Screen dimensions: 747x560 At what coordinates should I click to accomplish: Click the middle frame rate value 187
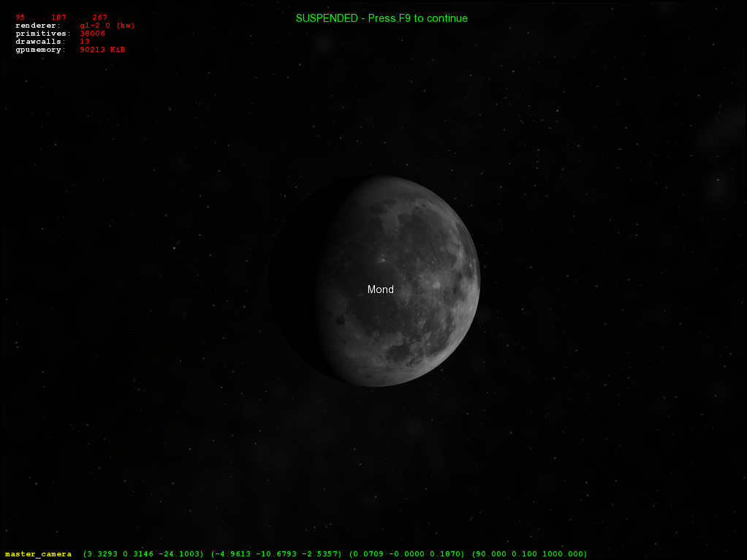[x=58, y=17]
